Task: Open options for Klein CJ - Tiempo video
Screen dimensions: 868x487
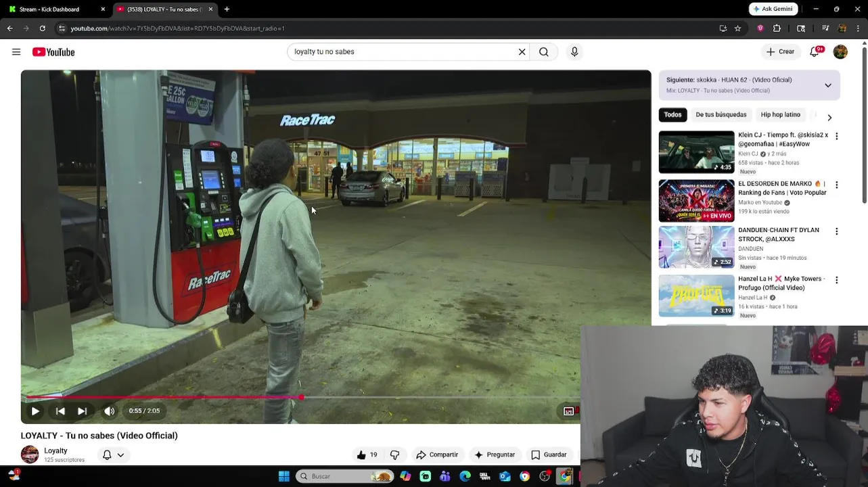Action: point(837,136)
